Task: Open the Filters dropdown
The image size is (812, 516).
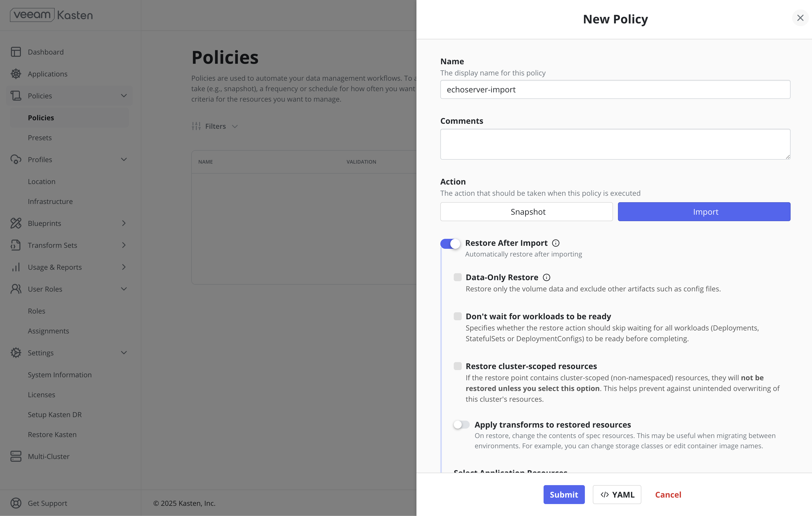Action: point(215,126)
